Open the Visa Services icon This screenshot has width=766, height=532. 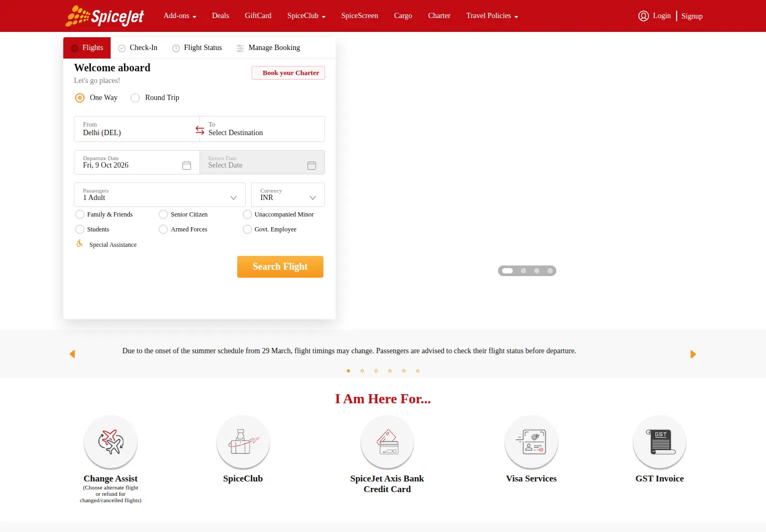531,442
